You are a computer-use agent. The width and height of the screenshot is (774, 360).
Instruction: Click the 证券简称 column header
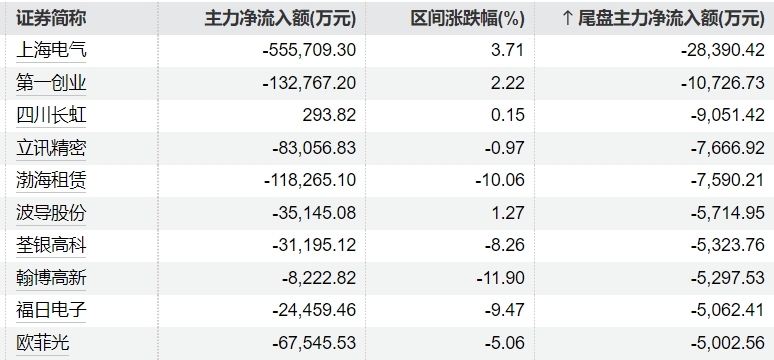tap(51, 19)
